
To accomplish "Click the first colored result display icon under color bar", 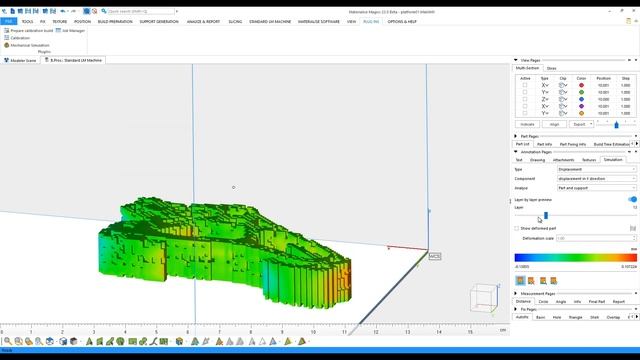I will pyautogui.click(x=520, y=280).
